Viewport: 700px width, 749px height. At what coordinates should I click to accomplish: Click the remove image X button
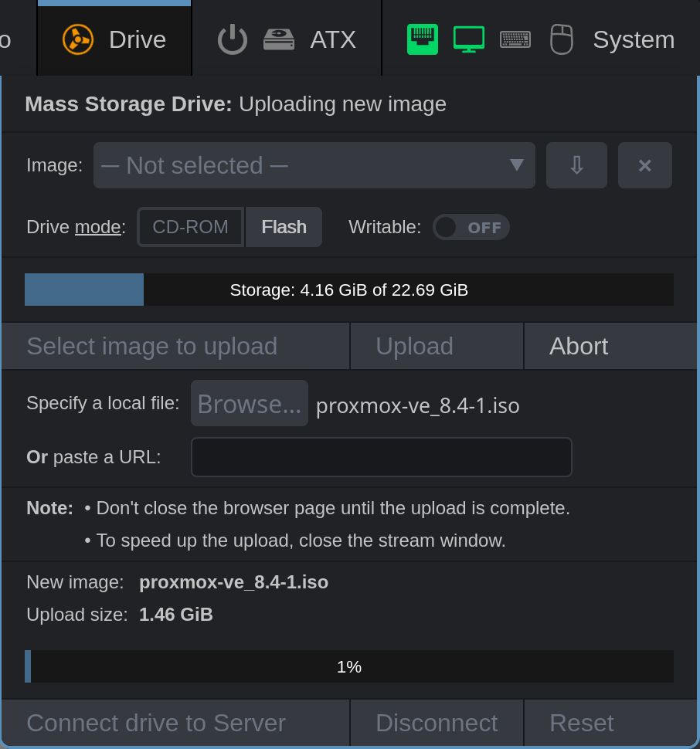(645, 165)
